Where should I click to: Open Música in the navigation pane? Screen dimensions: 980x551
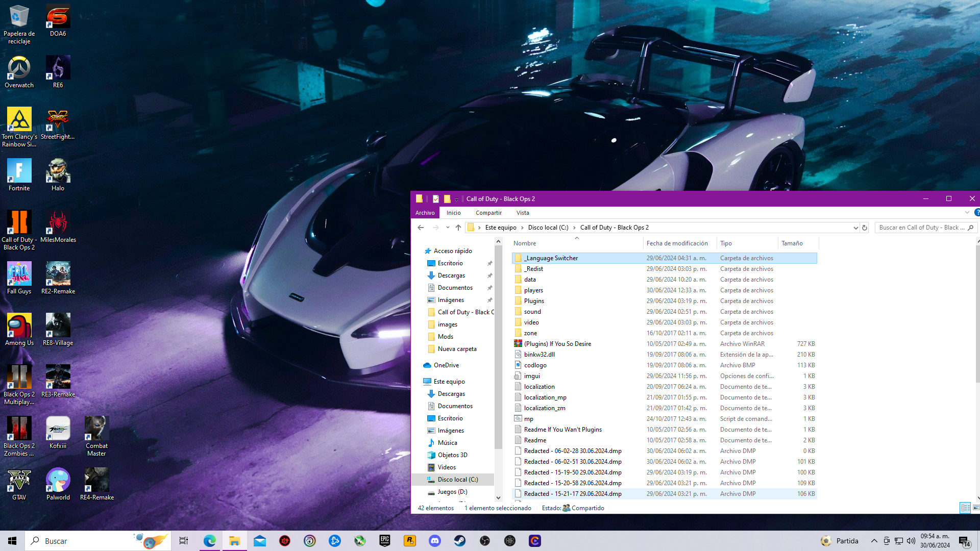pyautogui.click(x=447, y=443)
